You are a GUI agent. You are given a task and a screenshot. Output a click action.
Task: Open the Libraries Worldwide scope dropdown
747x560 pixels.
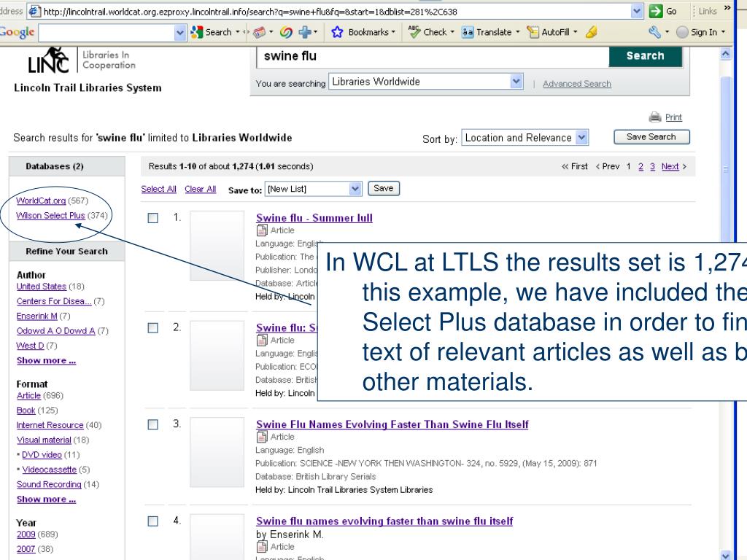[516, 82]
